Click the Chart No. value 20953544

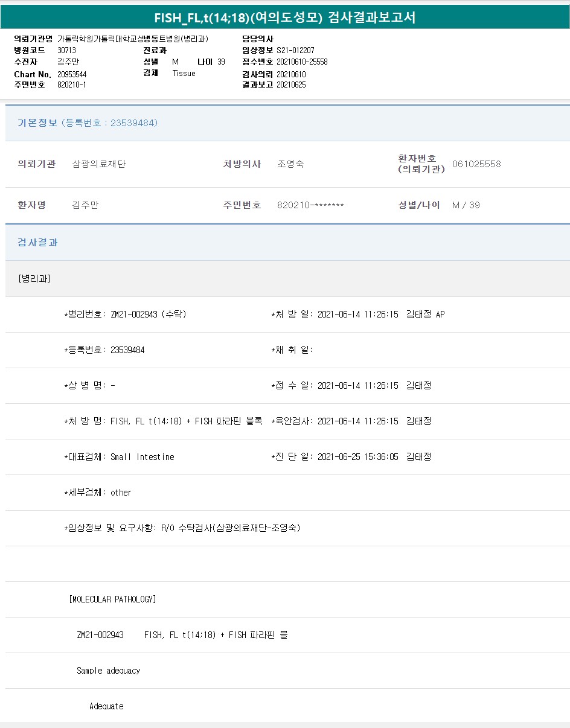[72, 74]
